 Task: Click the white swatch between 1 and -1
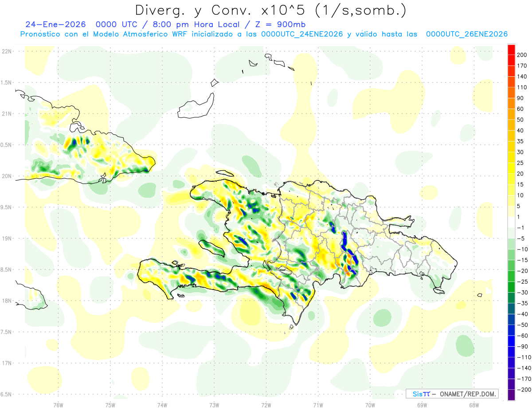point(511,222)
